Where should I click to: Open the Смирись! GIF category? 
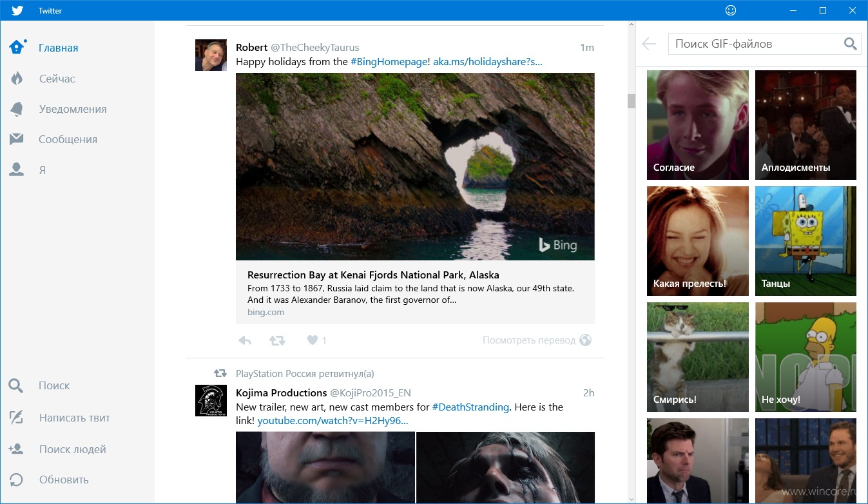698,357
